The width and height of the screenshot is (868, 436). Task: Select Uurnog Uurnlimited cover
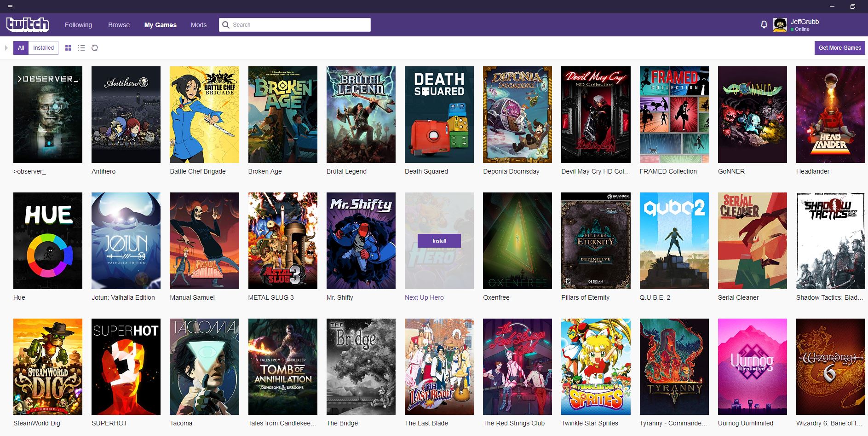pos(753,367)
